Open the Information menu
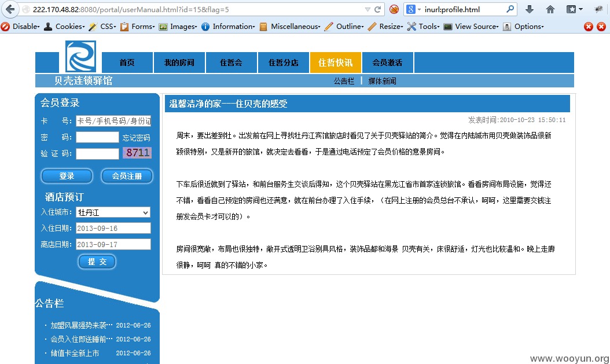Screen dimensions: 610x364 pos(233,27)
